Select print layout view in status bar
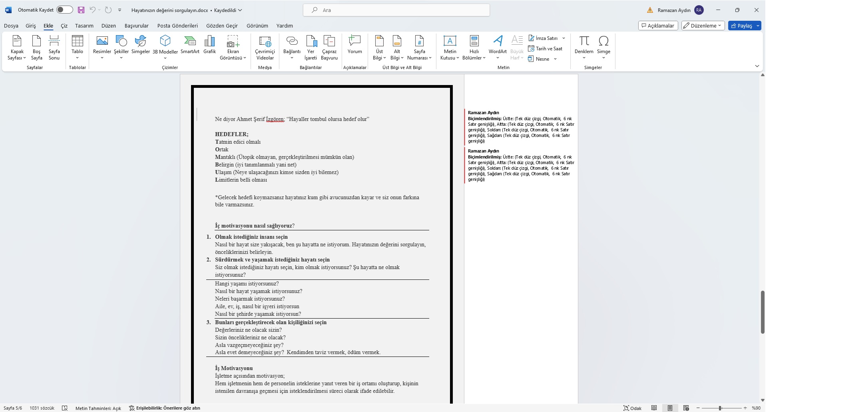Viewport: 868px width, 412px height. tap(670, 408)
